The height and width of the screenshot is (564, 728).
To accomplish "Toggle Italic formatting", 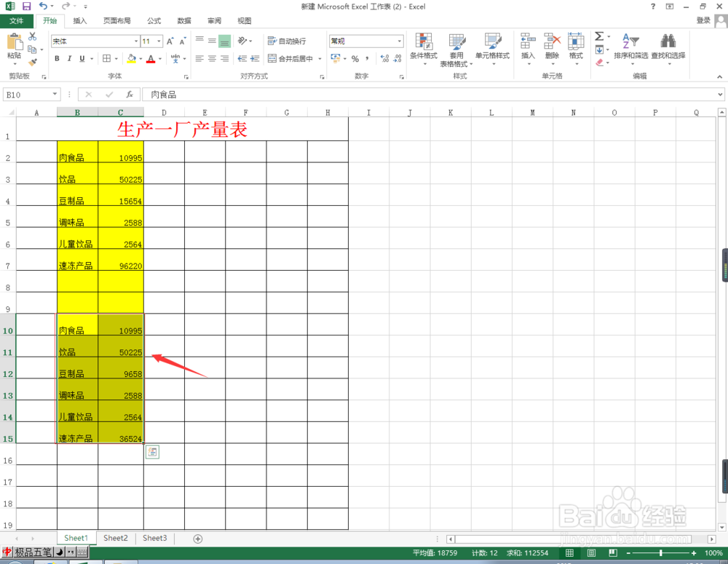I will coord(69,58).
